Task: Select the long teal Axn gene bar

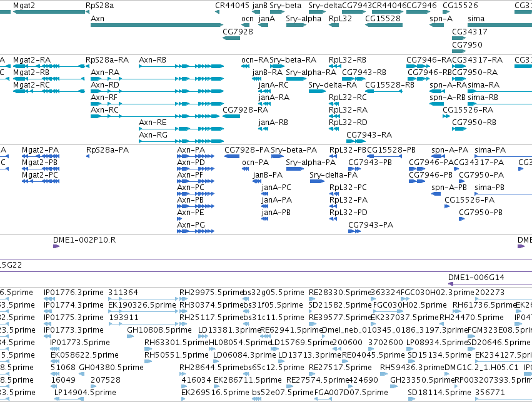Action: [157, 25]
